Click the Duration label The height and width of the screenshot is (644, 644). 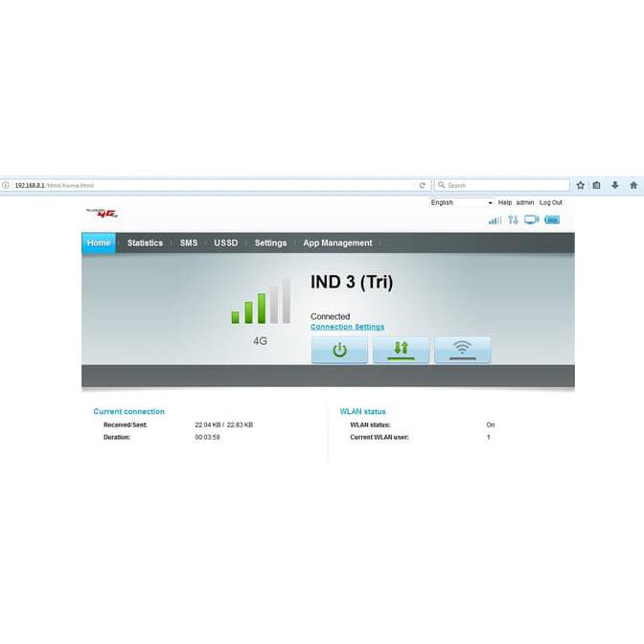click(117, 437)
